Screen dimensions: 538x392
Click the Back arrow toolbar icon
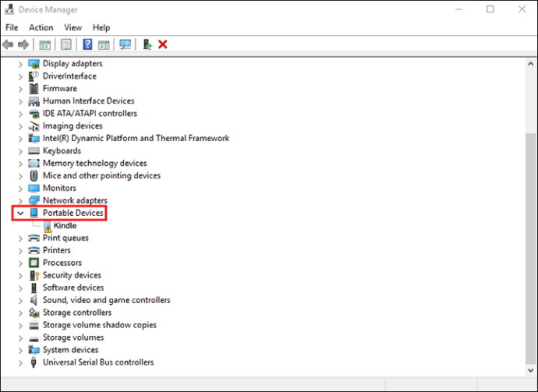pos(8,44)
